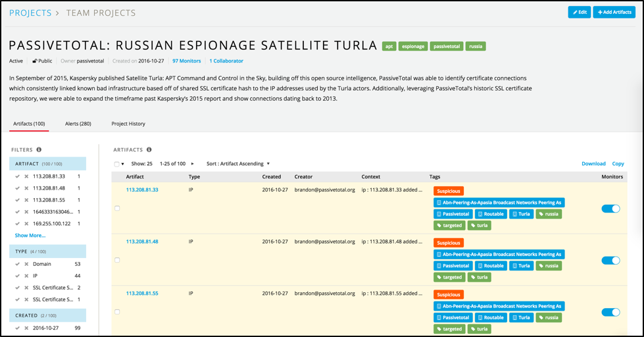Open the 97 Monitors link

pyautogui.click(x=186, y=61)
